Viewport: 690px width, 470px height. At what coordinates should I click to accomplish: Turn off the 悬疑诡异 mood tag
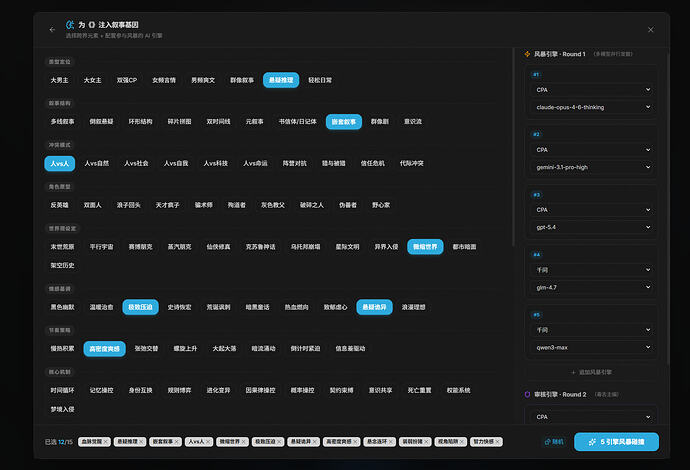tap(374, 307)
